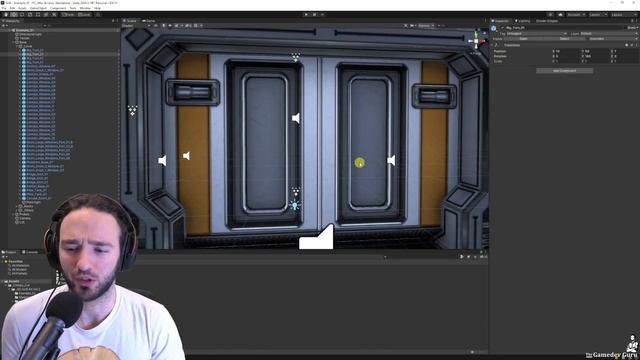Screen dimensions: 640x360
Task: Select the Rotate tool in the toolbar
Action: [22, 15]
